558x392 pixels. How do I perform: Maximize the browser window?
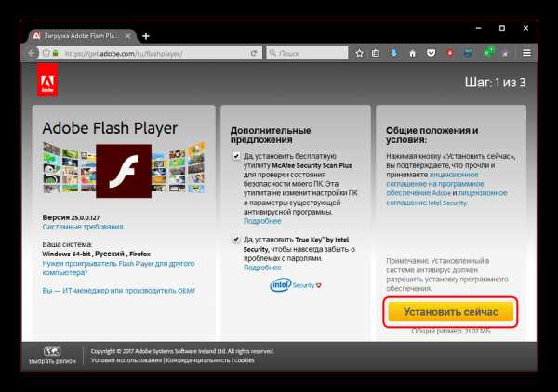point(502,28)
